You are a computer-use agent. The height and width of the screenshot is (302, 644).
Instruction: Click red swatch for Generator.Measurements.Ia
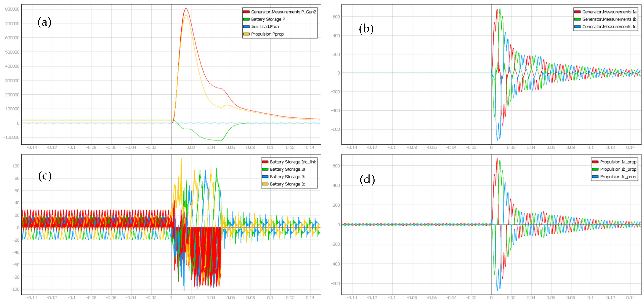click(577, 12)
